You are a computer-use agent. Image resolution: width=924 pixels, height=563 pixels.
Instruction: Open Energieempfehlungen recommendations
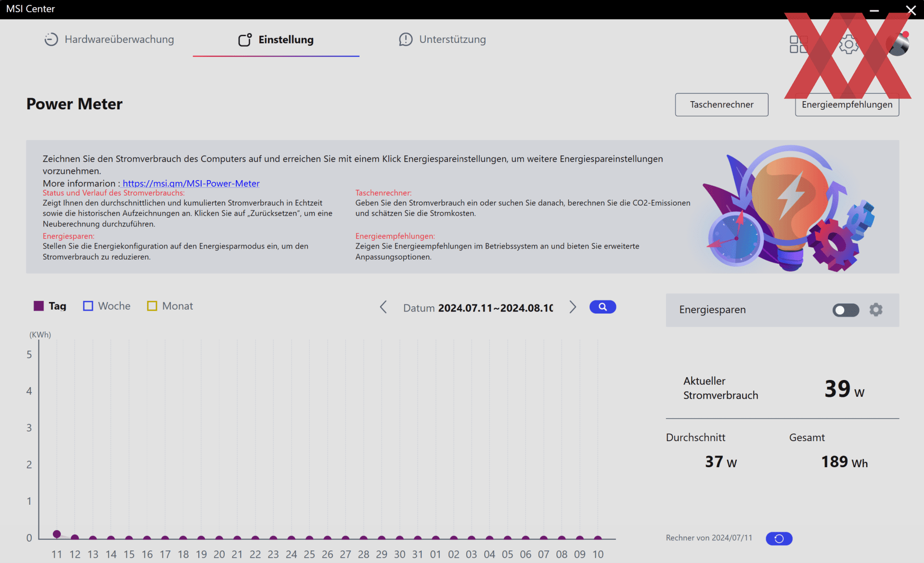coord(847,105)
